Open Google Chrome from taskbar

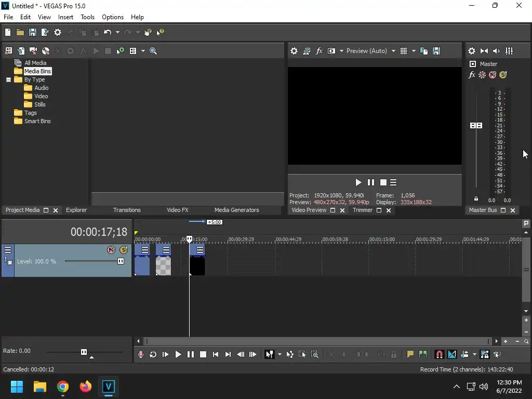click(x=63, y=387)
